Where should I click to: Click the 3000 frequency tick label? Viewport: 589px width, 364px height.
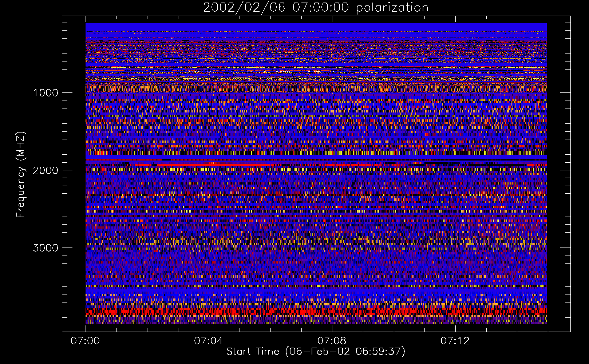(x=46, y=248)
